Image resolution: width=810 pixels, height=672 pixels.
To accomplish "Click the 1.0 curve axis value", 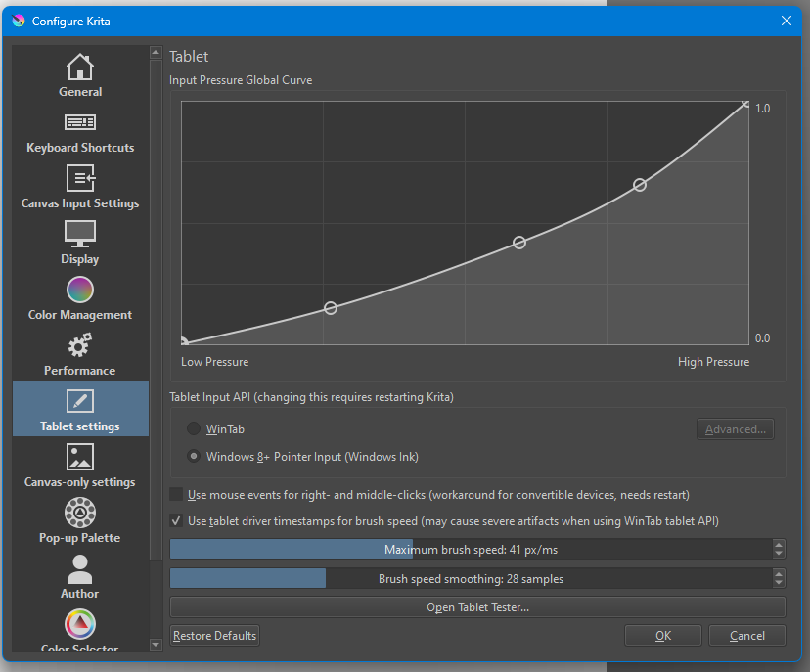I will point(762,109).
